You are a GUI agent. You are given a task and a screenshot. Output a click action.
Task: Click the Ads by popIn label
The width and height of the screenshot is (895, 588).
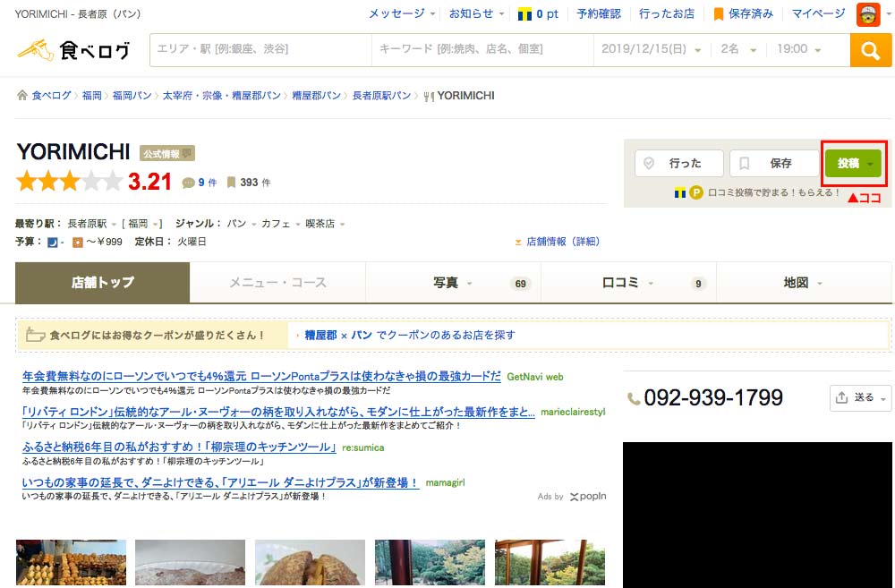pos(571,497)
